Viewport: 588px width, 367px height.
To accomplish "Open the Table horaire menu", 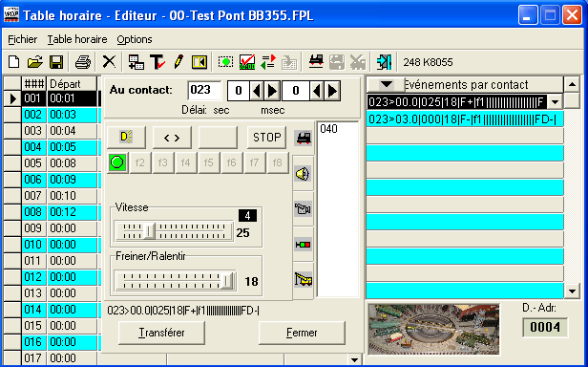I will click(77, 39).
